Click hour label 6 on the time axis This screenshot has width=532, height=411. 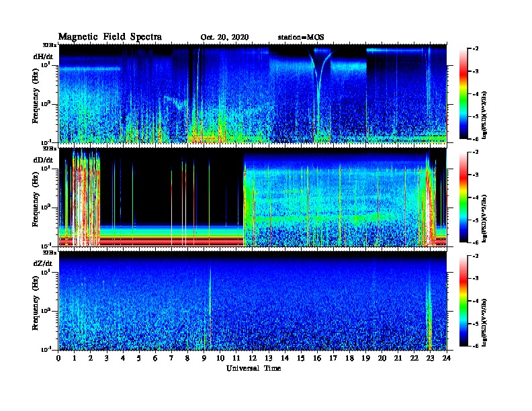click(x=155, y=358)
